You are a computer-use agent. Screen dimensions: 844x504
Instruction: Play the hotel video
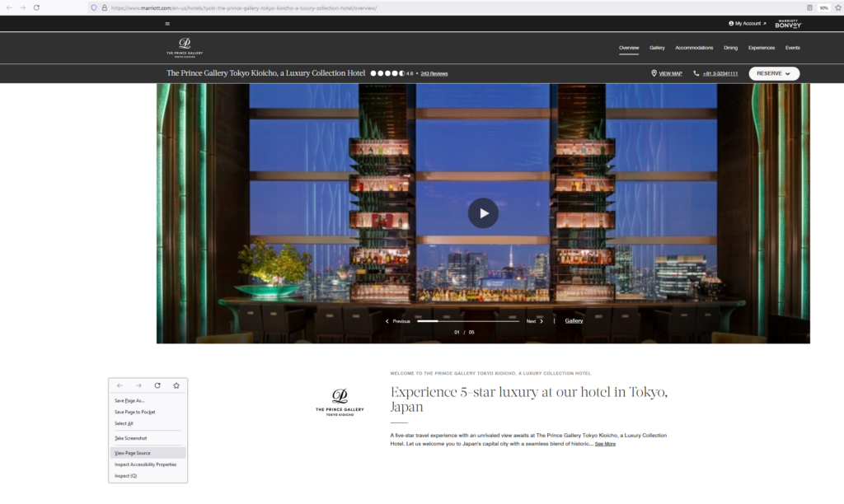click(x=484, y=212)
